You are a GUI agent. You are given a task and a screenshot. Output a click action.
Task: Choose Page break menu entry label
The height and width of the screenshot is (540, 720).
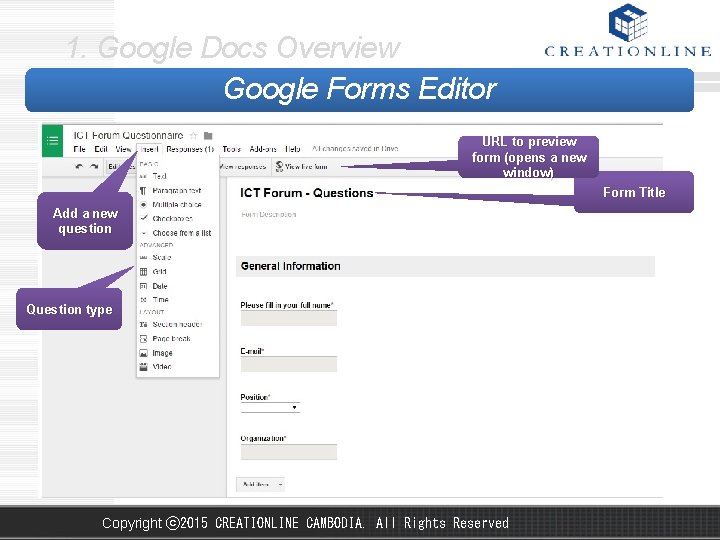[x=171, y=339]
